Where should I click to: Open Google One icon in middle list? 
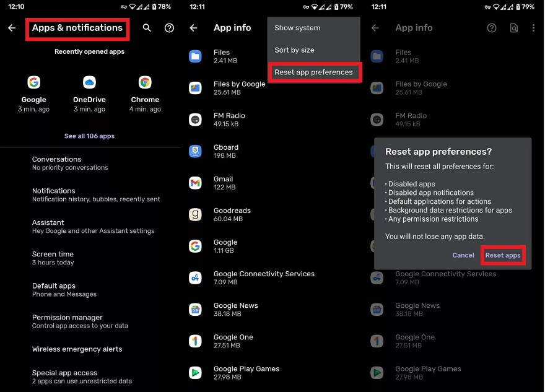(195, 341)
